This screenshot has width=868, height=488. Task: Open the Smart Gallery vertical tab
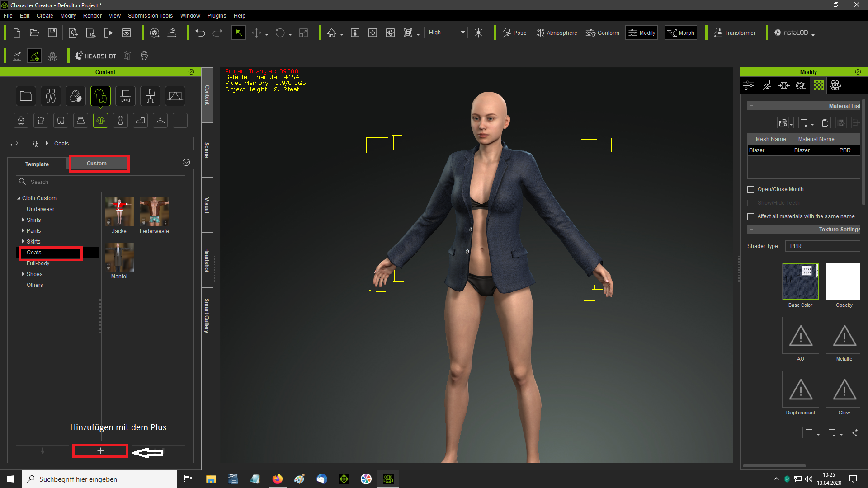click(x=207, y=315)
